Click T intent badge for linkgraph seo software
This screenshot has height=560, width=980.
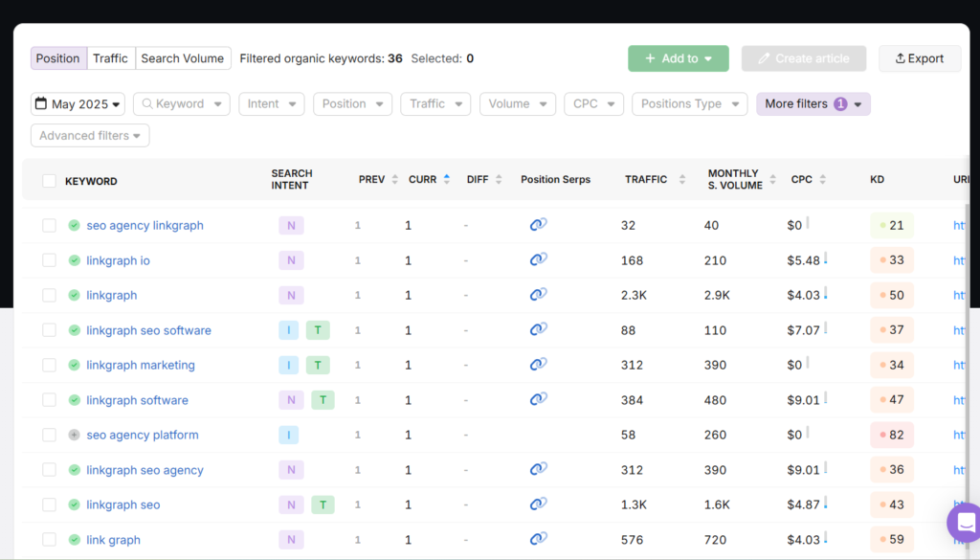[318, 330]
